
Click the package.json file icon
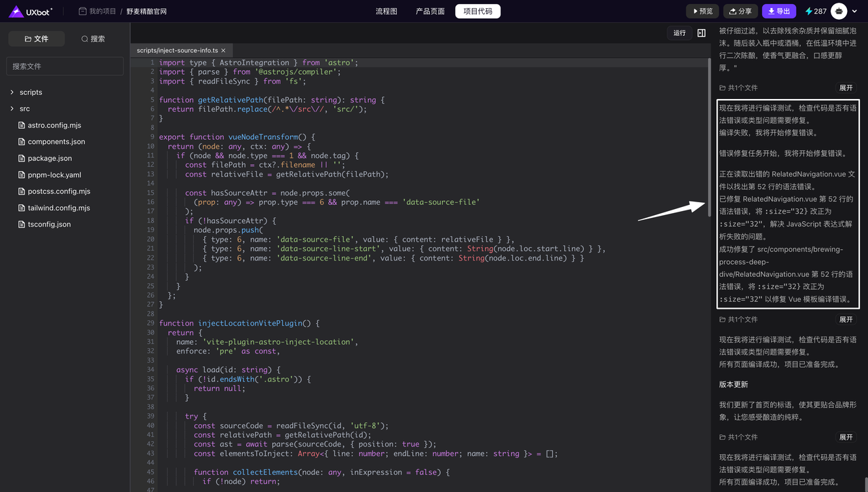click(x=22, y=158)
